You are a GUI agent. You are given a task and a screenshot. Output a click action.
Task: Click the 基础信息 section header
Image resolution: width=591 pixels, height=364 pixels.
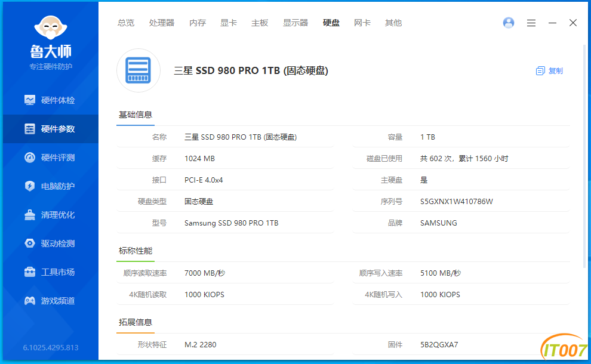tap(136, 115)
